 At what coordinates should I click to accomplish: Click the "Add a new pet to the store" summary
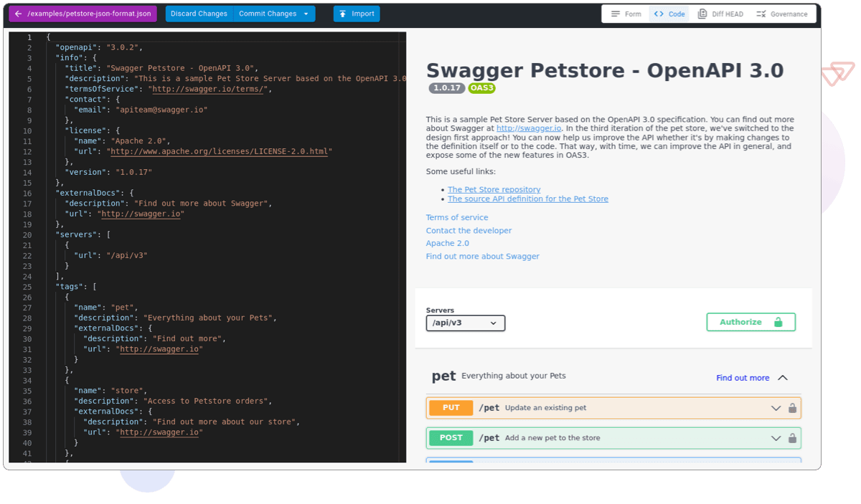coord(552,438)
